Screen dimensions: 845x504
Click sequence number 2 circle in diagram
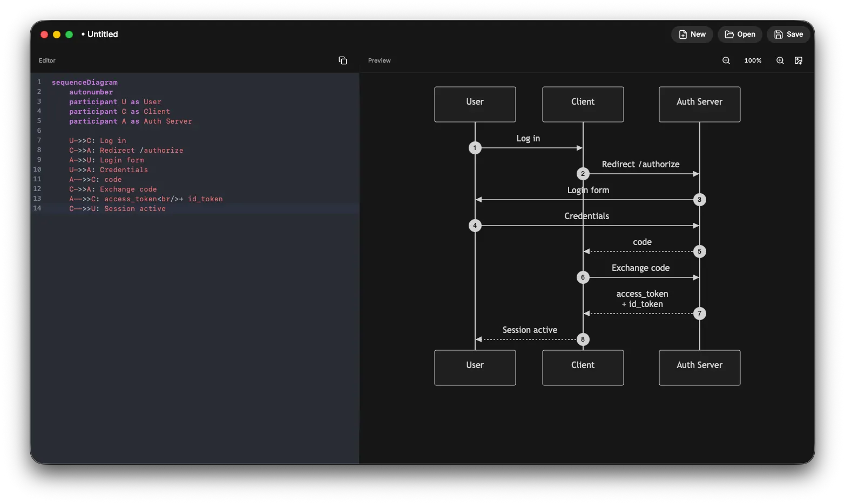[583, 174]
